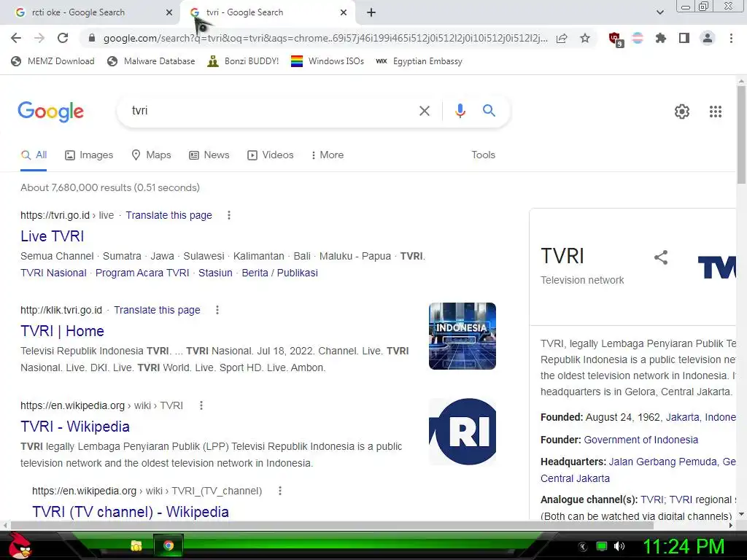Open the Berita / Publikasi sitelink
747x560 pixels.
pos(279,273)
